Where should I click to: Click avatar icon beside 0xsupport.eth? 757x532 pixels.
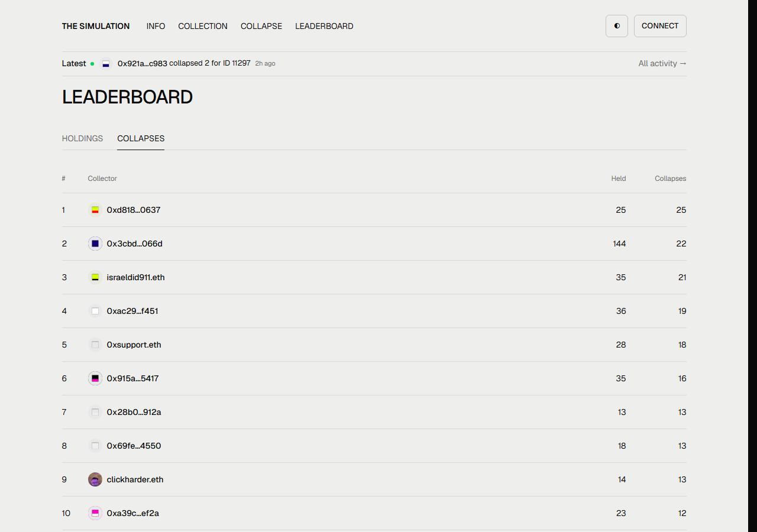tap(95, 345)
